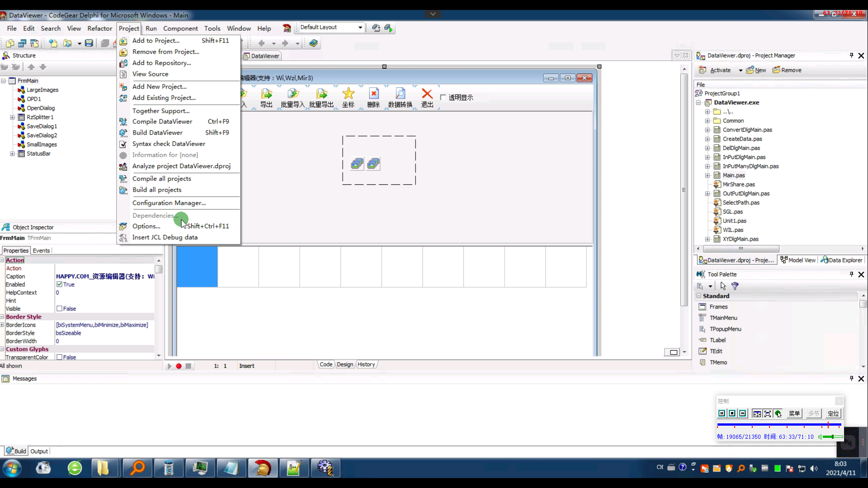Expand the StatusBar node in Structure
This screenshot has height=488, width=868.
(x=12, y=154)
